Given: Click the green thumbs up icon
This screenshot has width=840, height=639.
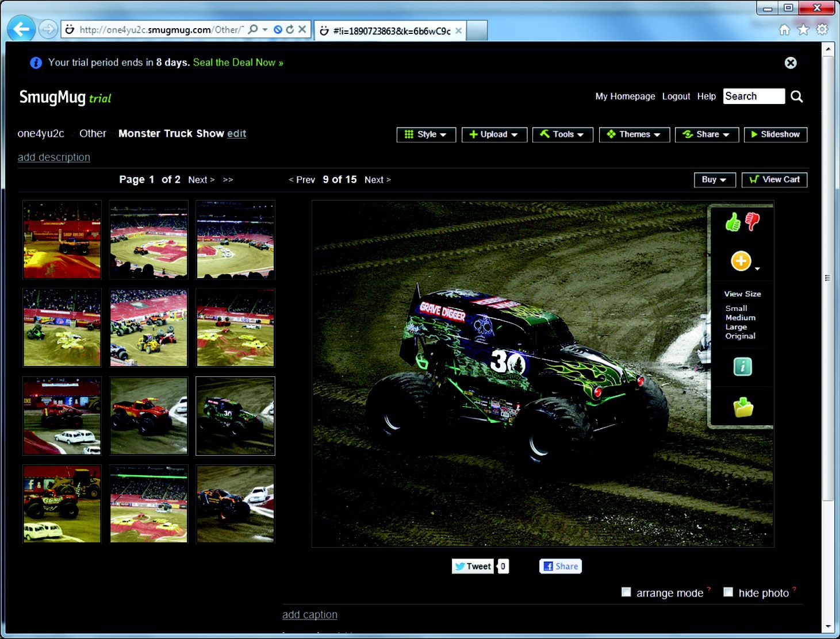Looking at the screenshot, I should [x=732, y=222].
